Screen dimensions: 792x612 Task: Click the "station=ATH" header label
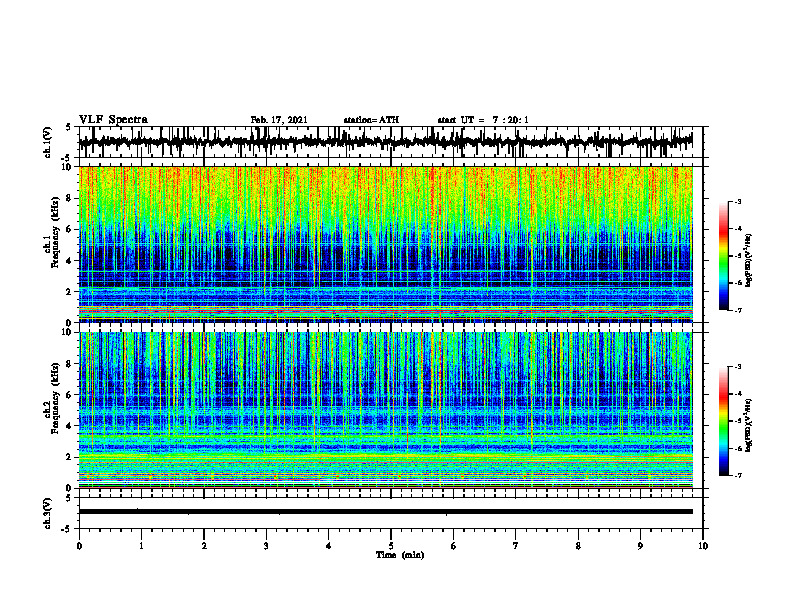tap(371, 120)
